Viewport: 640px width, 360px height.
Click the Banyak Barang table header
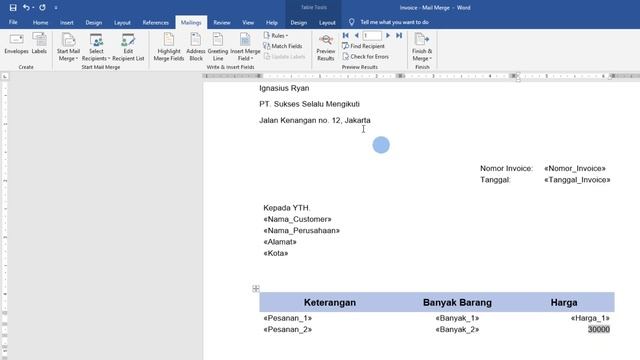coord(457,302)
